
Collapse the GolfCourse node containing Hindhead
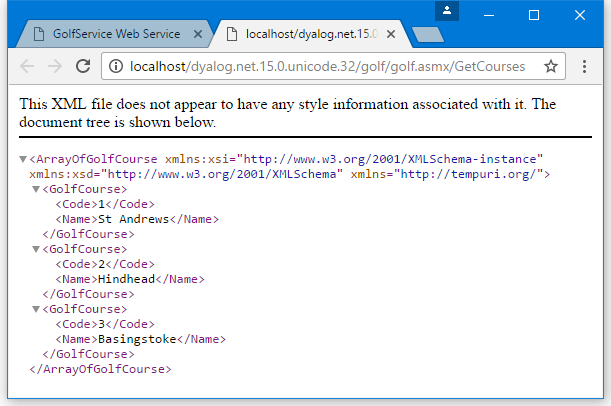(x=37, y=249)
